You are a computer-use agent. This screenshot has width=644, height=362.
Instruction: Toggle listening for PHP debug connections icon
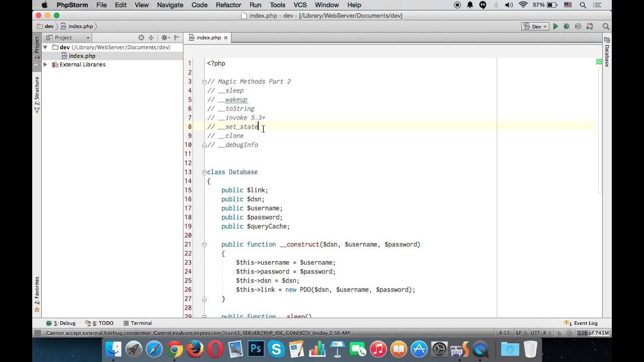(590, 27)
